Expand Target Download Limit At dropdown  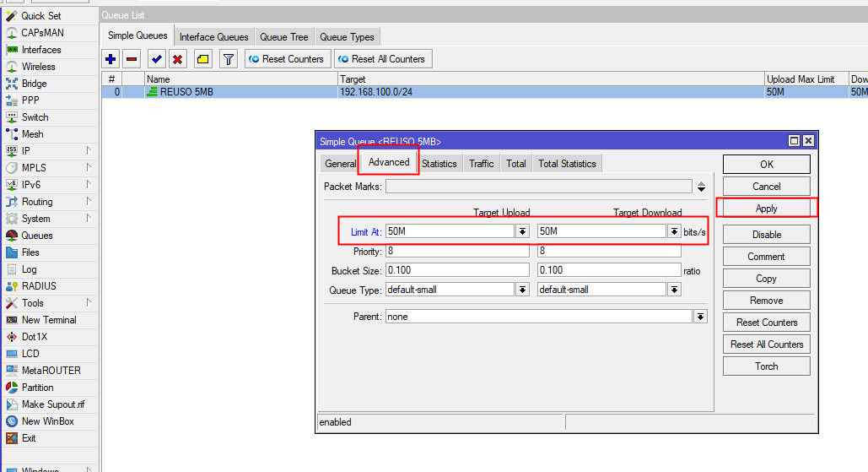click(x=674, y=231)
